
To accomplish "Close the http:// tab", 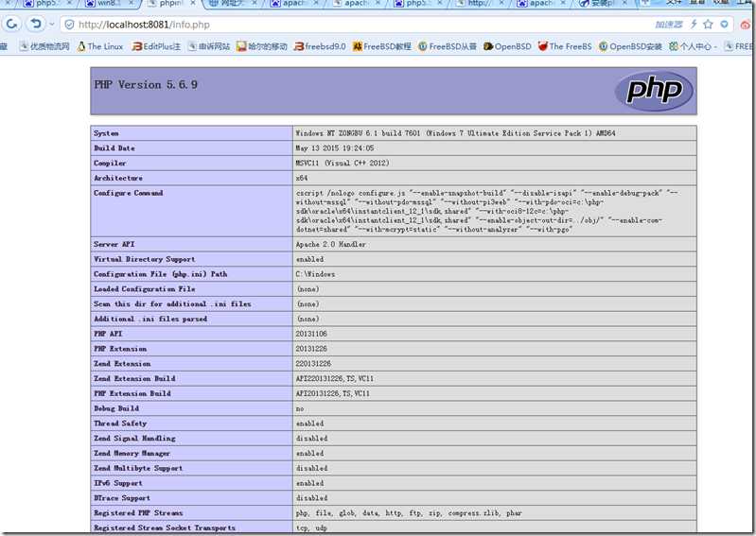I will [501, 4].
